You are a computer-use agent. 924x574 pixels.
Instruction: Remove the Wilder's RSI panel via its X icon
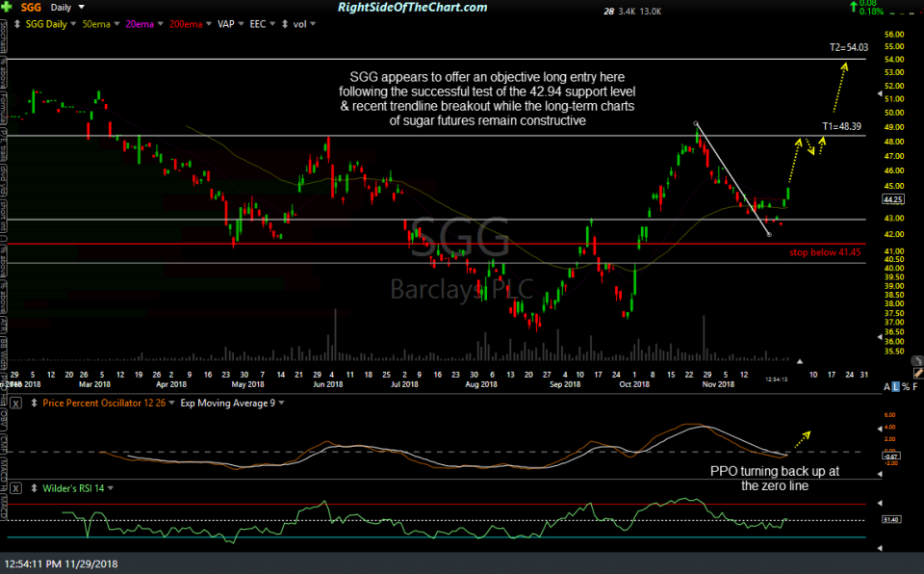14,488
